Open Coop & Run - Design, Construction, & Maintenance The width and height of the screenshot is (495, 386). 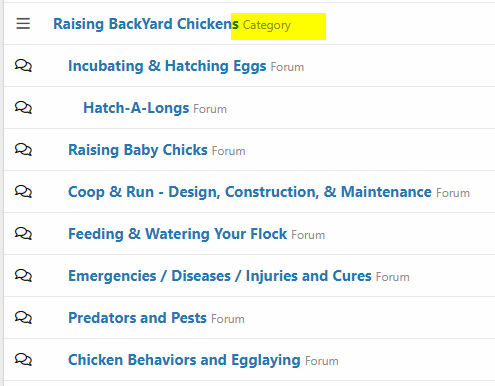(x=250, y=192)
